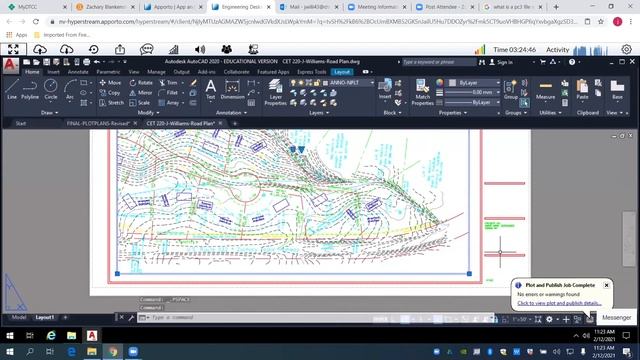Select the Measure utility
Image resolution: width=640 pixels, height=360 pixels.
(x=545, y=90)
